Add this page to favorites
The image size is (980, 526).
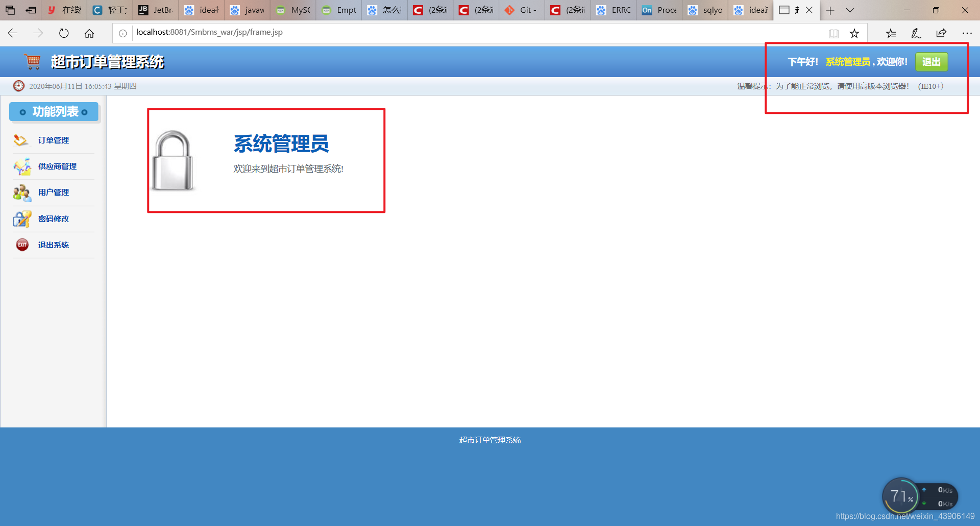click(x=854, y=34)
